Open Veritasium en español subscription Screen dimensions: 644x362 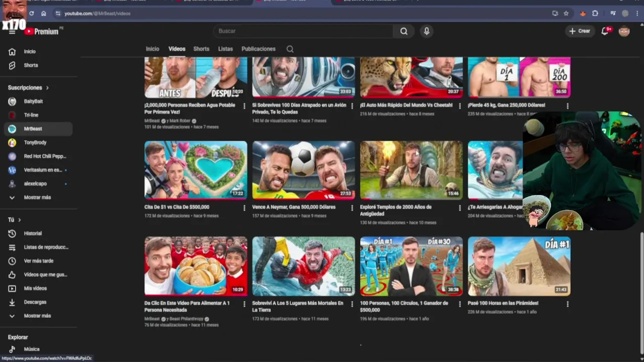coord(39,170)
